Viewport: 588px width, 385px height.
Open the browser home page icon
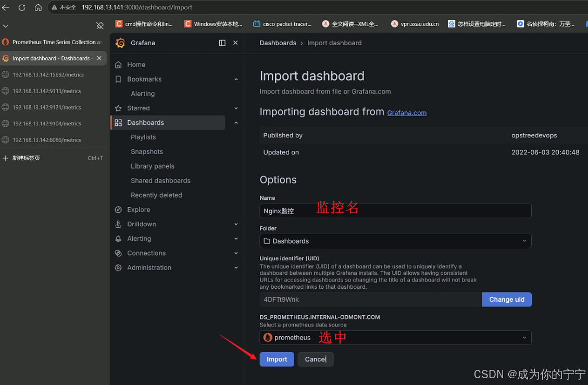coord(38,7)
